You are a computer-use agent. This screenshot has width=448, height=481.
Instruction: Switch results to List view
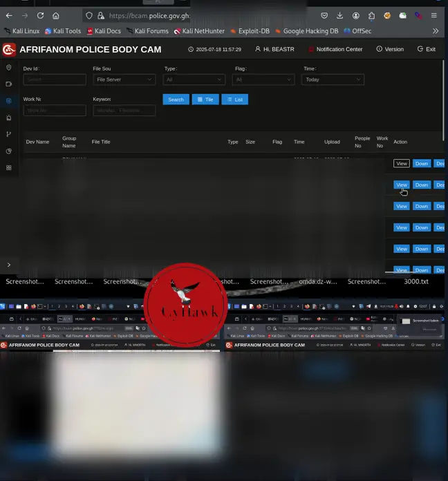point(234,100)
